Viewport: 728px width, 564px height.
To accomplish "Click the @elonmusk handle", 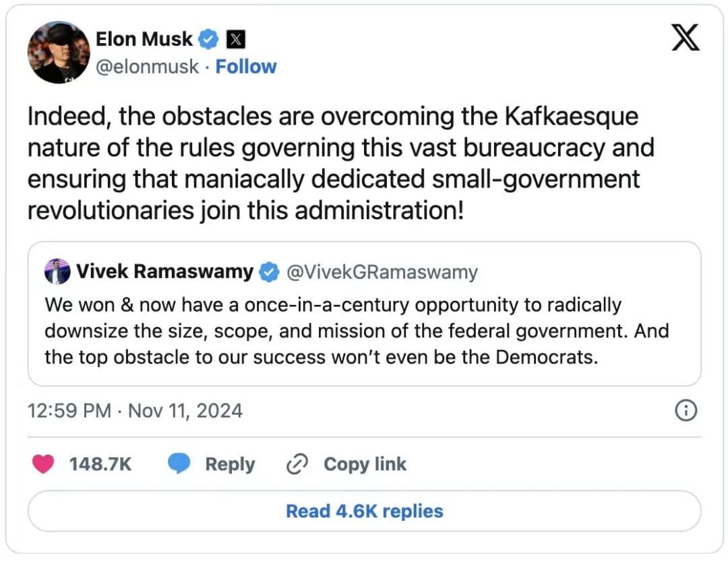I will pos(148,67).
